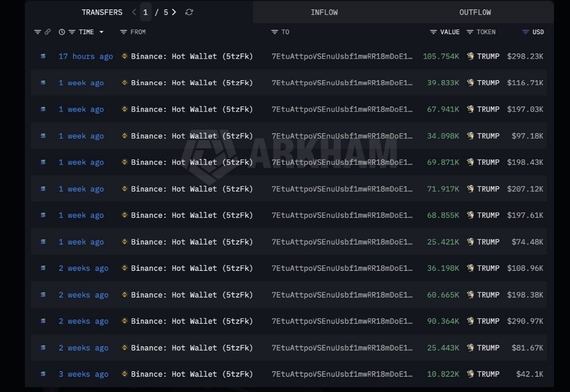The image size is (570, 392).
Task: Open transaction icon of the $290.97K row
Action: tap(43, 321)
